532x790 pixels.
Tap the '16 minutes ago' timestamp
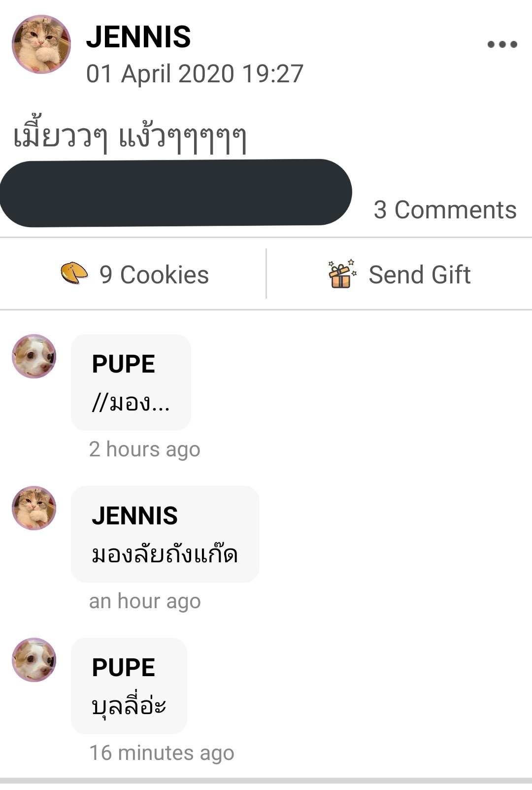tap(162, 753)
